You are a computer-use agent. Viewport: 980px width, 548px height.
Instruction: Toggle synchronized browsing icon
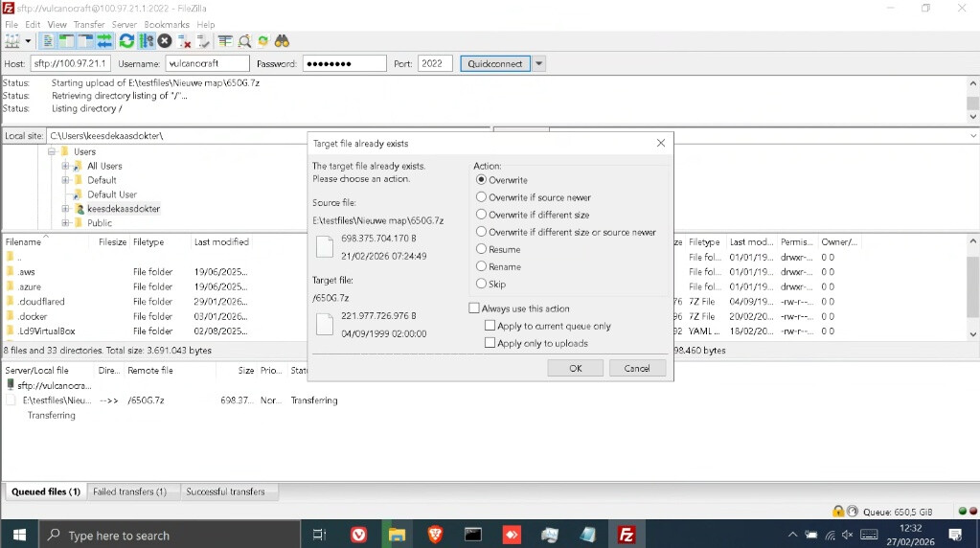point(263,41)
